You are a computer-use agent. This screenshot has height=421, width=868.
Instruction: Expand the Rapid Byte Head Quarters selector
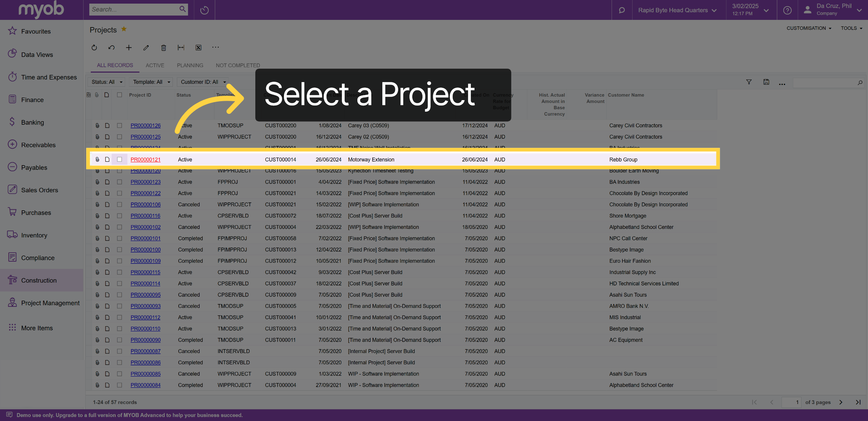pos(677,10)
